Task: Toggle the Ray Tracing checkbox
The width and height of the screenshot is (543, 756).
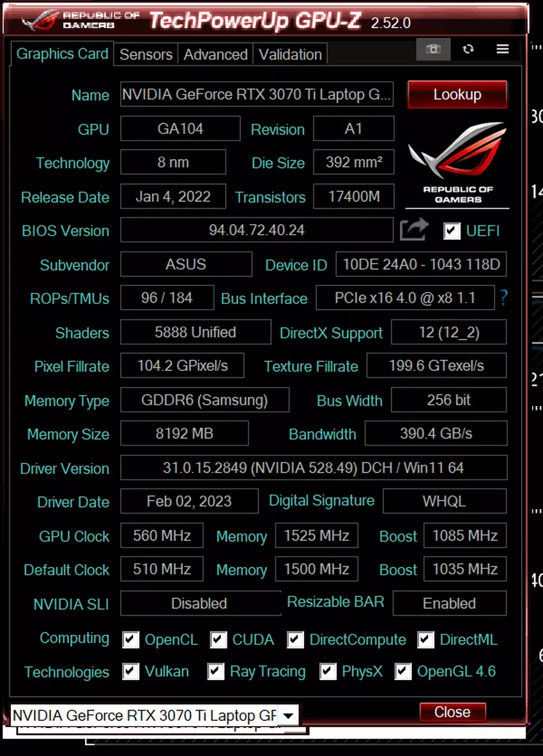Action: coord(216,672)
